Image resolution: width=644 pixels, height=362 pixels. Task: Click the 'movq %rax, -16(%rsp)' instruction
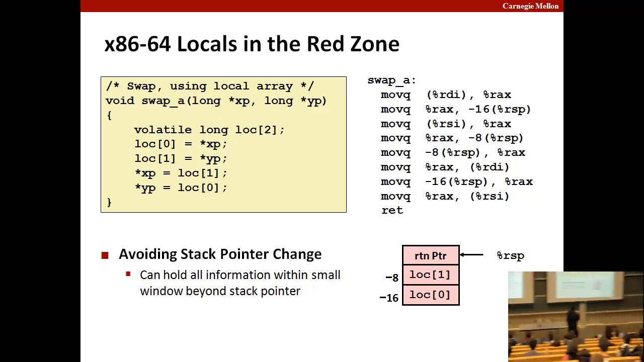click(x=456, y=110)
